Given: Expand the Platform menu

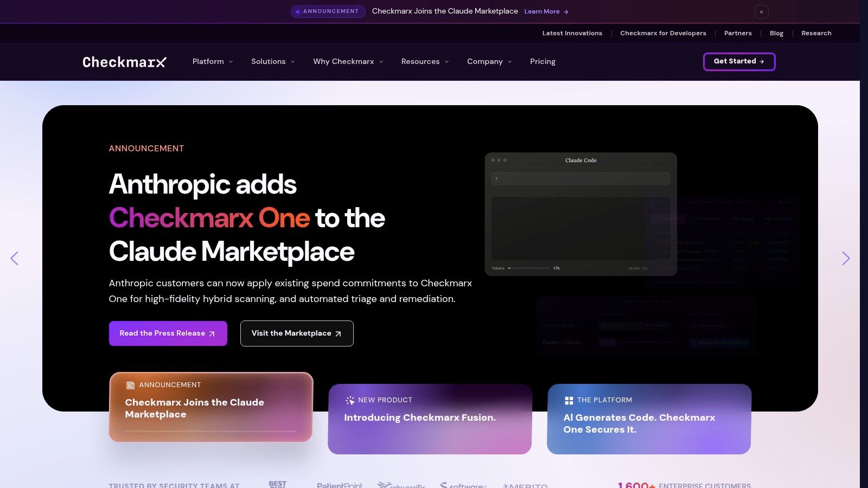Looking at the screenshot, I should 213,61.
